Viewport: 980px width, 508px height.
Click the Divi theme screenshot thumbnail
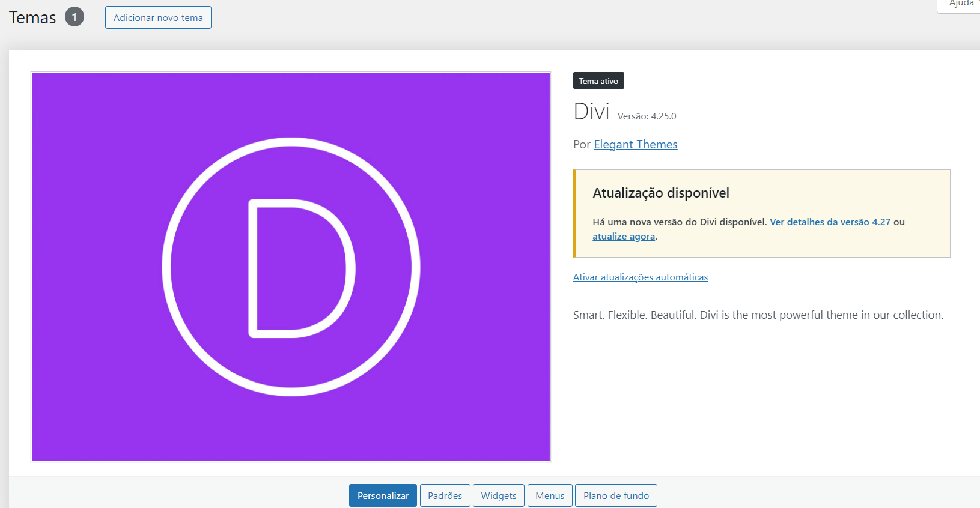pos(291,267)
